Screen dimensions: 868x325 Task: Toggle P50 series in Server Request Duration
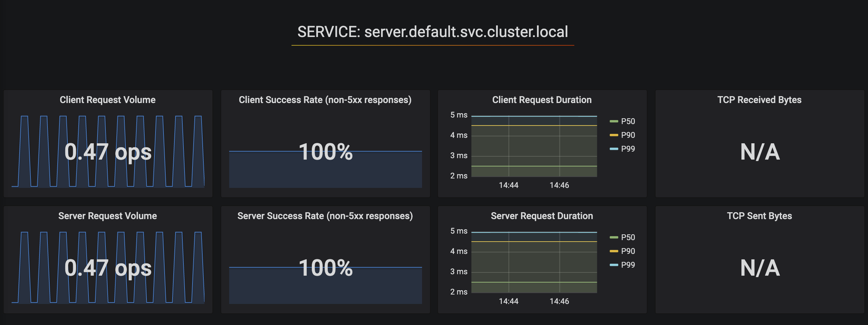click(628, 237)
